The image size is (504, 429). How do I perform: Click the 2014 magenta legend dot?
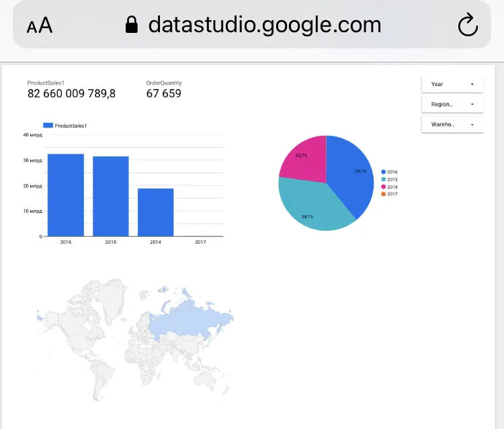point(383,187)
